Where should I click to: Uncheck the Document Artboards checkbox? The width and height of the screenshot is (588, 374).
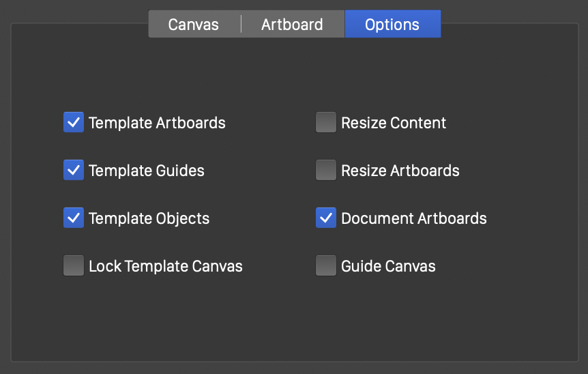click(326, 218)
